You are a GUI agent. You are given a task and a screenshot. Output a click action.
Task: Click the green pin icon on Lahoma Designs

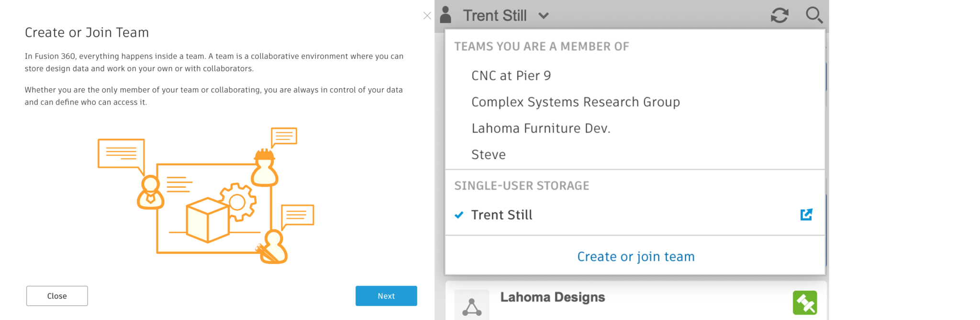pyautogui.click(x=806, y=302)
